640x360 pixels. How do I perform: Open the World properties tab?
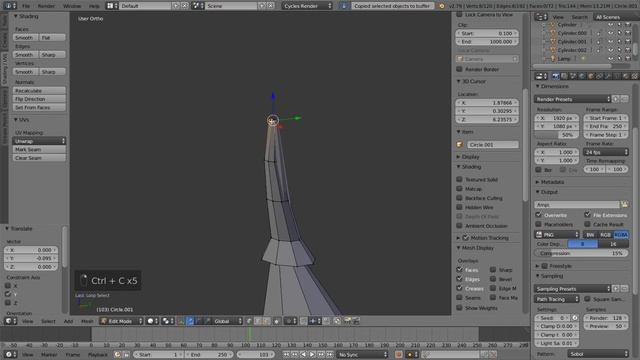pyautogui.click(x=582, y=76)
